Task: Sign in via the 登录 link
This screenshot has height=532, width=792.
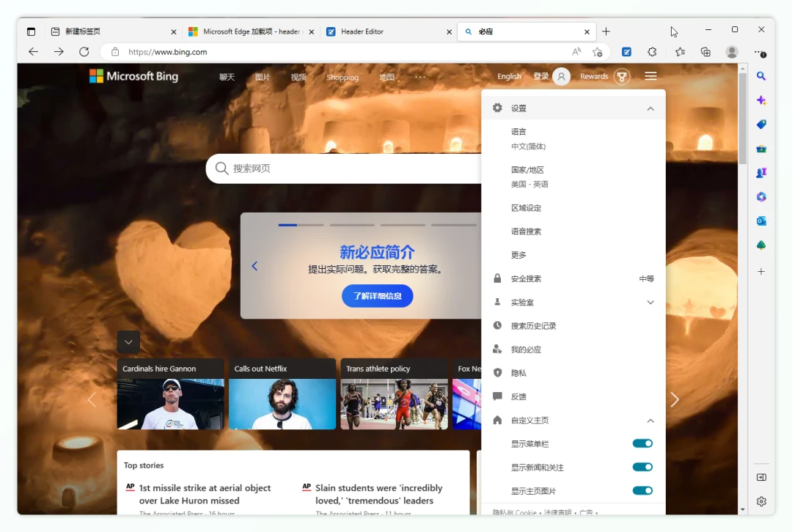Action: pos(539,76)
